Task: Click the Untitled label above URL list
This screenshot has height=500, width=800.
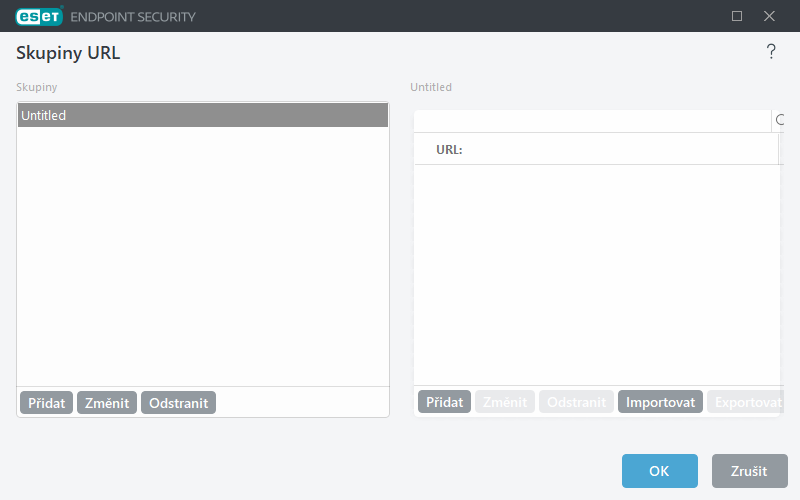Action: pos(431,87)
